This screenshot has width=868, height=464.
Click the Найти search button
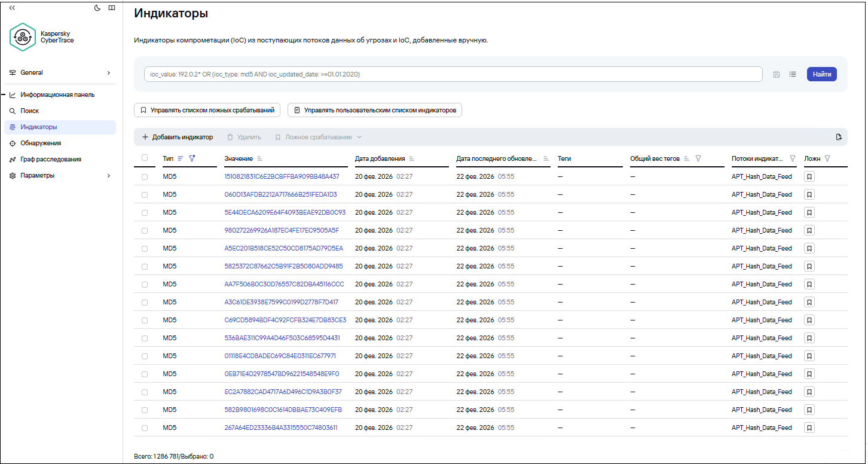(822, 74)
